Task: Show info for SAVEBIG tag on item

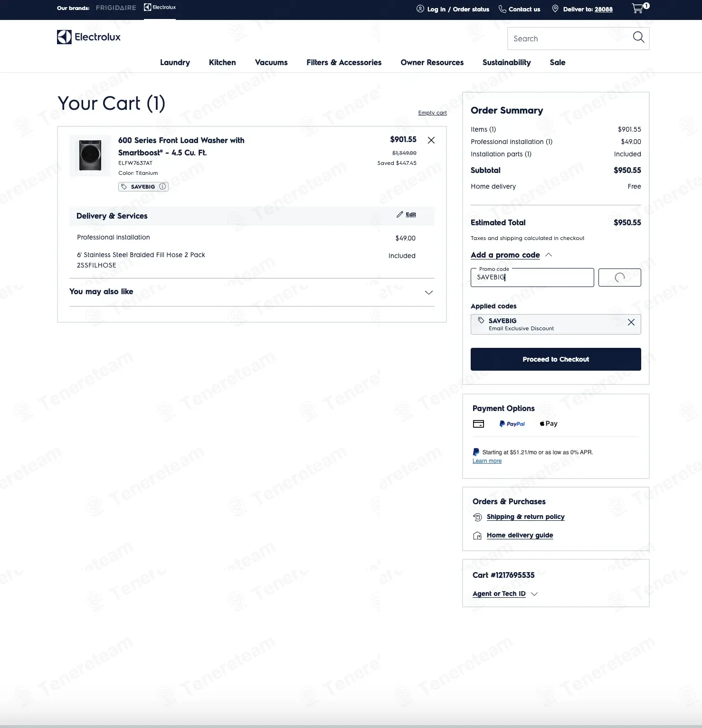Action: pyautogui.click(x=162, y=186)
